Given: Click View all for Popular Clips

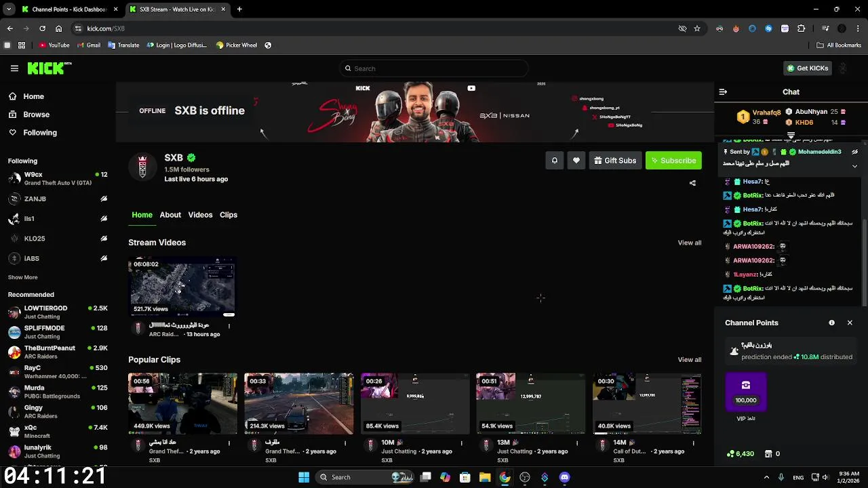Looking at the screenshot, I should click(x=690, y=360).
